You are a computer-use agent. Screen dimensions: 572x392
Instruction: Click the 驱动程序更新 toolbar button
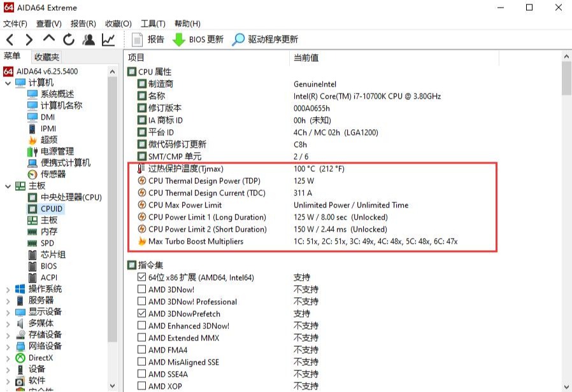(x=265, y=39)
